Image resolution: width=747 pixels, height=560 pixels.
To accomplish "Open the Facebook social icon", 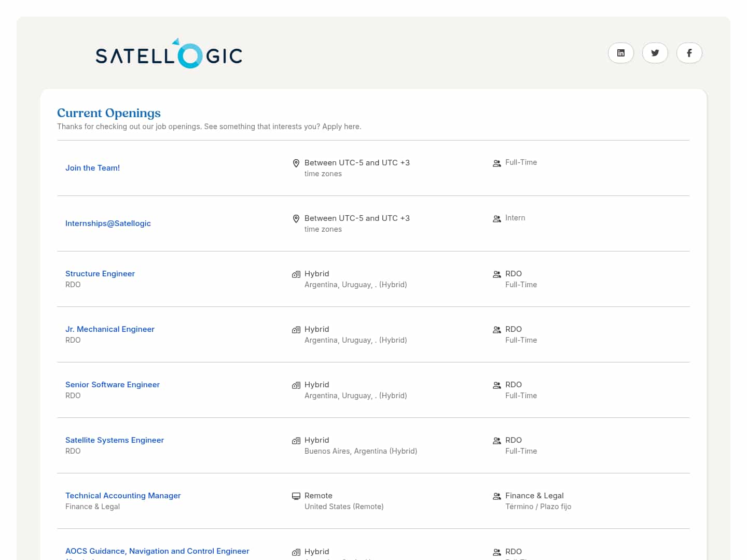I will 689,53.
